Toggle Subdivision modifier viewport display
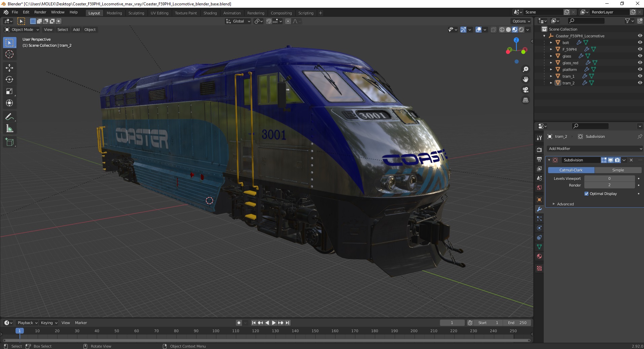This screenshot has height=349, width=644. (610, 160)
